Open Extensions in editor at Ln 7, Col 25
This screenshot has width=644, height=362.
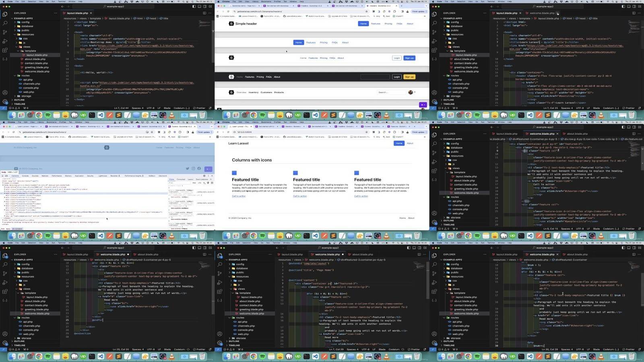coord(434,50)
